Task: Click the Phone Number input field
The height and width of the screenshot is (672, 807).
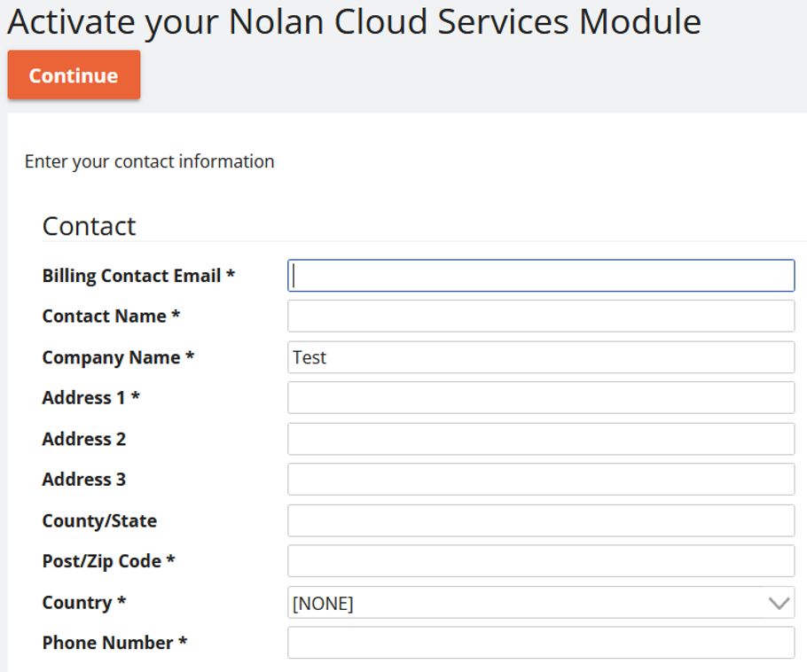Action: [x=541, y=643]
